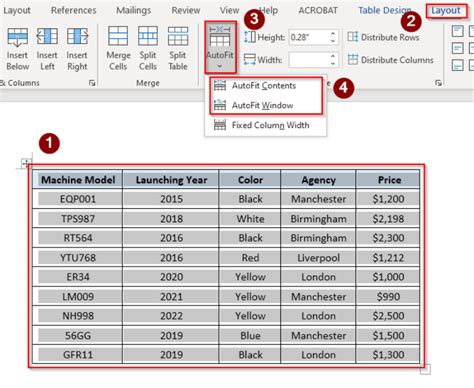Switch to the Table Design tab
The width and height of the screenshot is (474, 388).
click(x=384, y=11)
